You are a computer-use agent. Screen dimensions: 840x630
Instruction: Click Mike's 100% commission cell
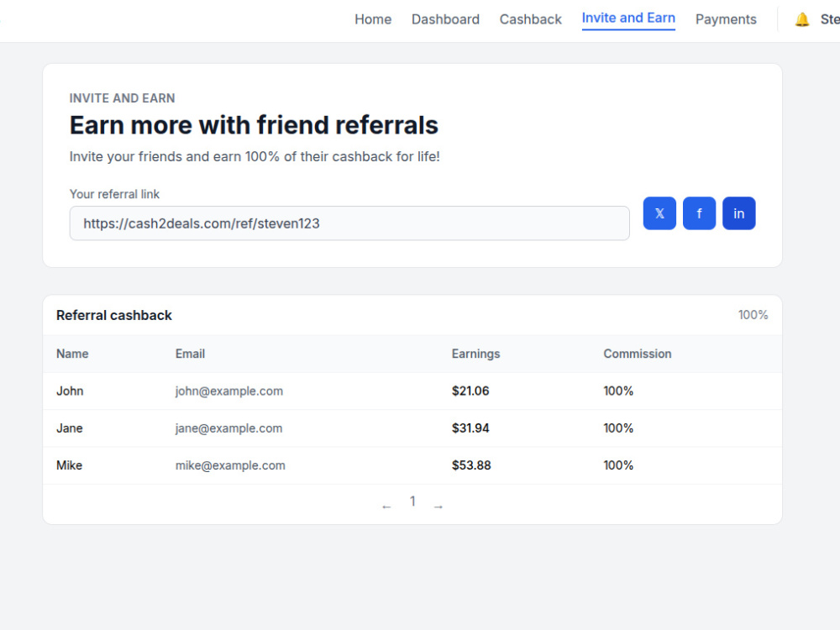pos(618,465)
